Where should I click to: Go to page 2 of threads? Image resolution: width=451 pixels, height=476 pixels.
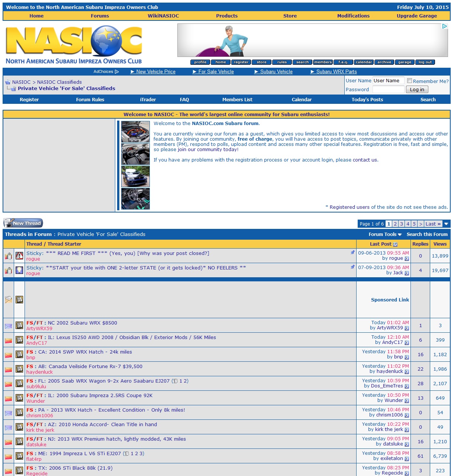coord(395,224)
